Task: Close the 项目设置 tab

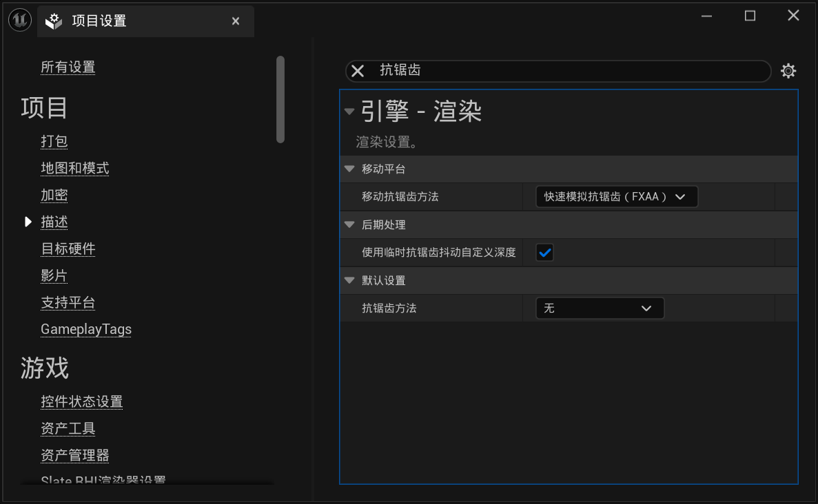Action: 236,21
